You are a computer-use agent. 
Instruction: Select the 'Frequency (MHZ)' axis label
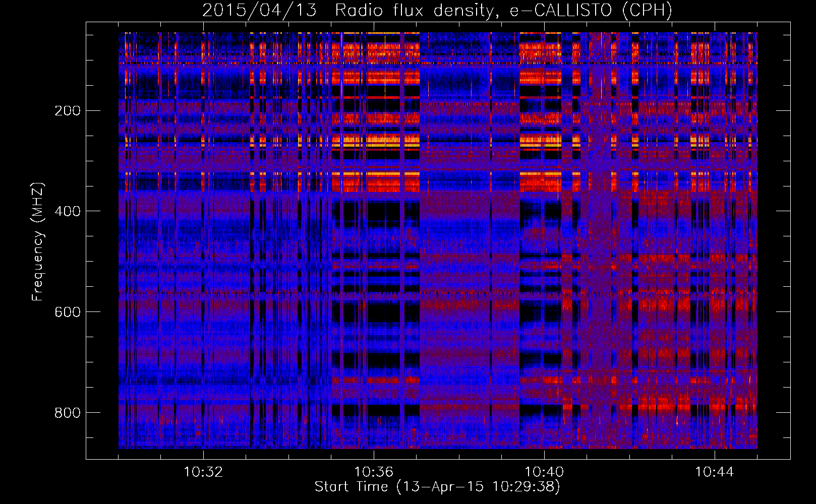click(x=37, y=241)
